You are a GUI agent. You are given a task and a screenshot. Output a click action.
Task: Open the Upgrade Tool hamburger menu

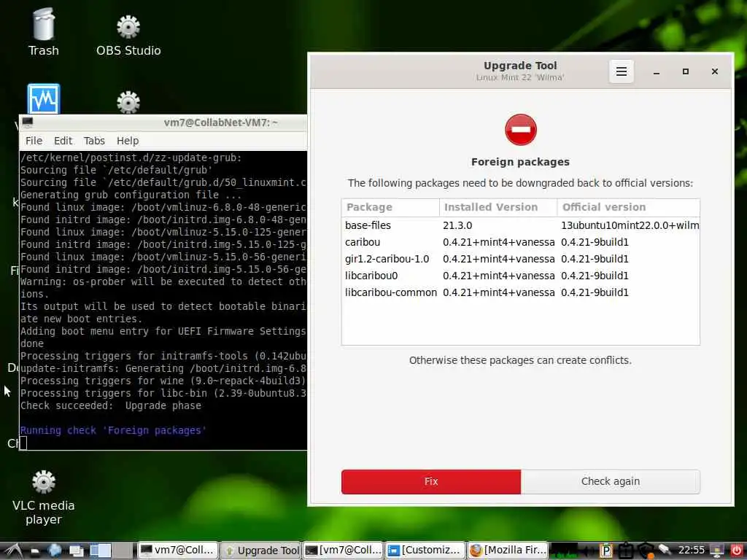click(622, 71)
